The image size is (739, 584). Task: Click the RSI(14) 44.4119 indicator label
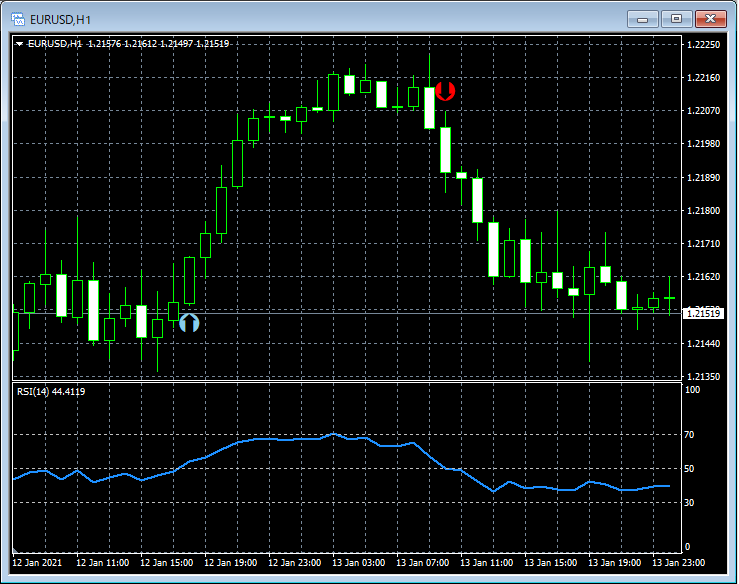[51, 392]
